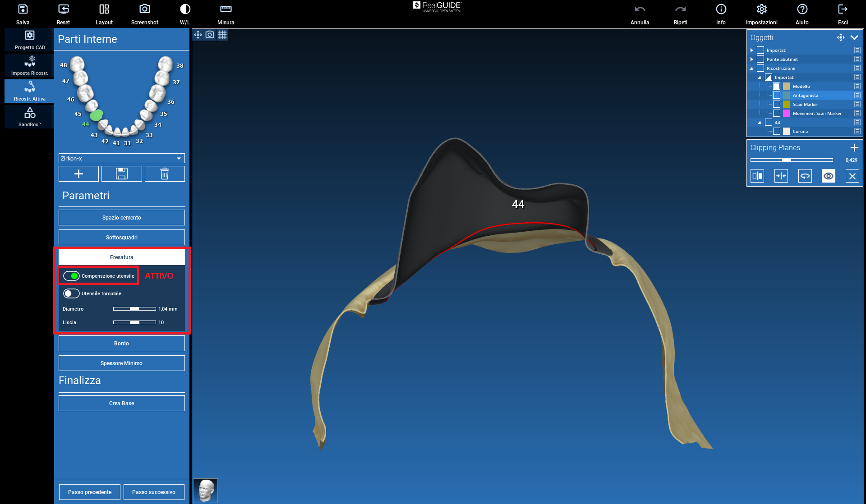Open the Bordo parameters section
The width and height of the screenshot is (866, 504).
pyautogui.click(x=121, y=343)
